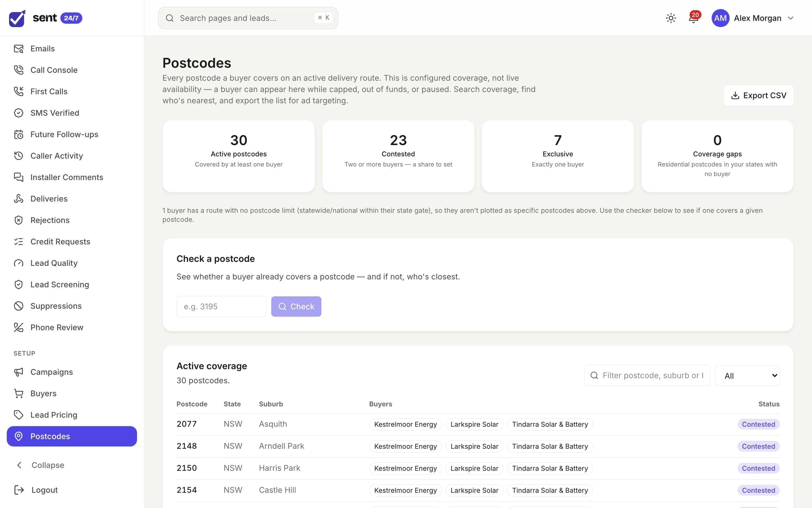Image resolution: width=812 pixels, height=508 pixels.
Task: Open Emails via its envelope icon
Action: [x=18, y=49]
